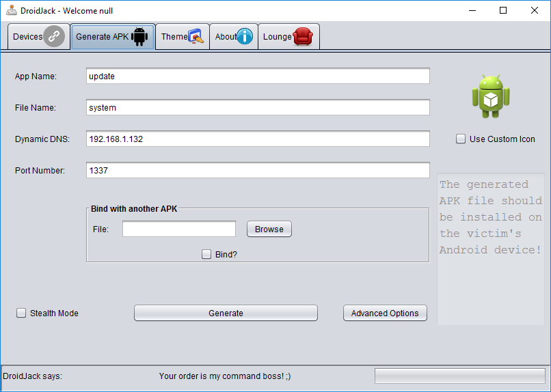551x392 pixels.
Task: Click the 'Bind with another APK' group title
Action: pos(134,209)
